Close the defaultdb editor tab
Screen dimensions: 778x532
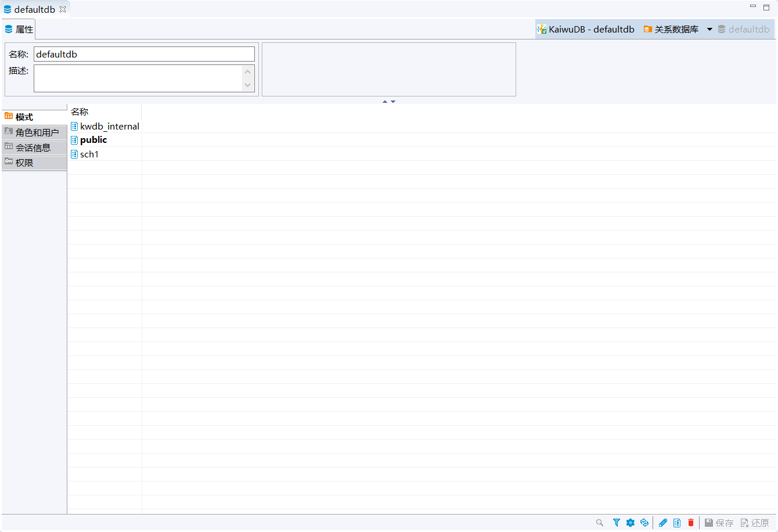click(x=63, y=9)
